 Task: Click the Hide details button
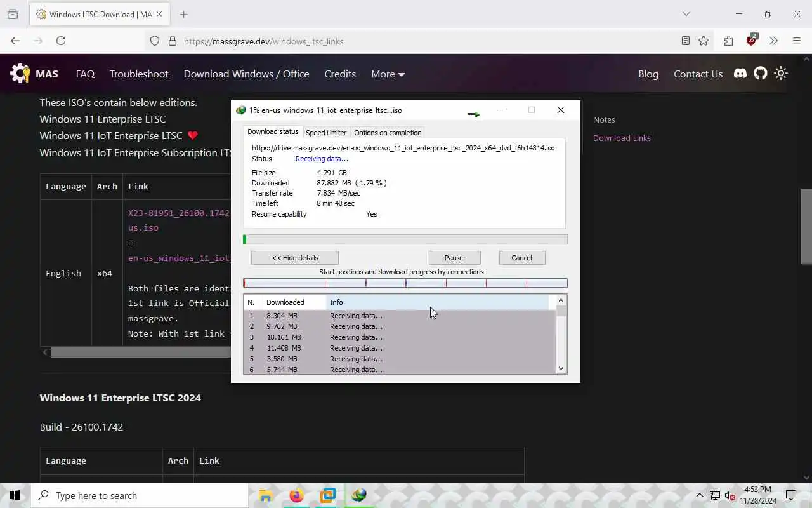point(295,258)
